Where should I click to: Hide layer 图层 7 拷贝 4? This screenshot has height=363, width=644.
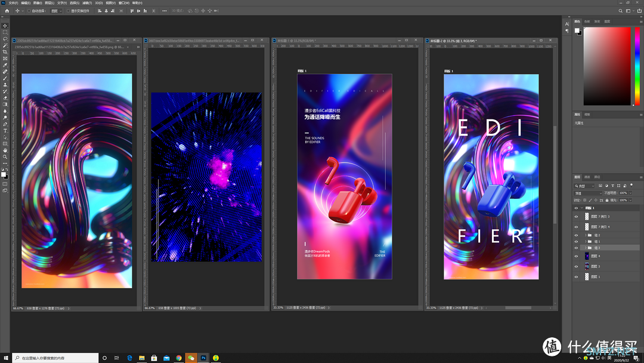[576, 227]
